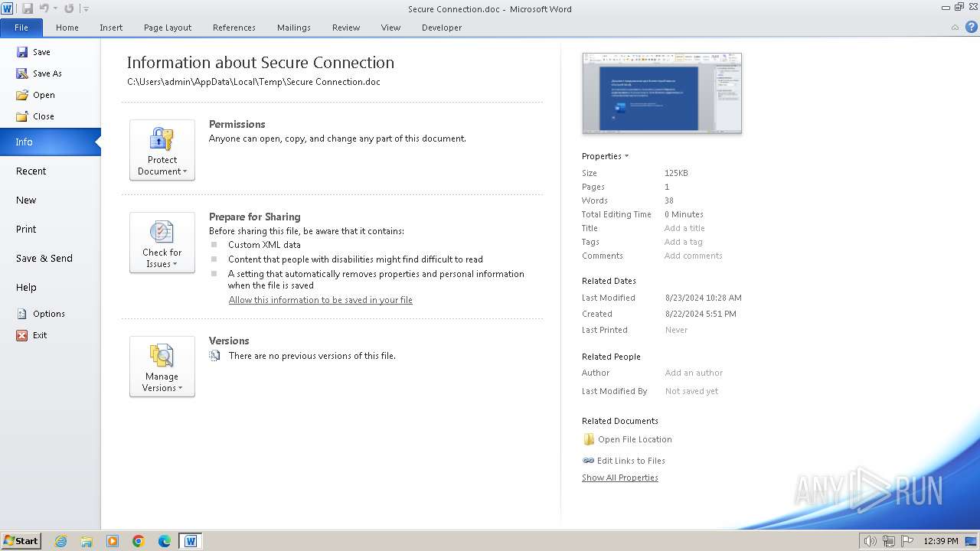Viewport: 980px width, 551px height.
Task: Click the Add an author field
Action: point(694,373)
